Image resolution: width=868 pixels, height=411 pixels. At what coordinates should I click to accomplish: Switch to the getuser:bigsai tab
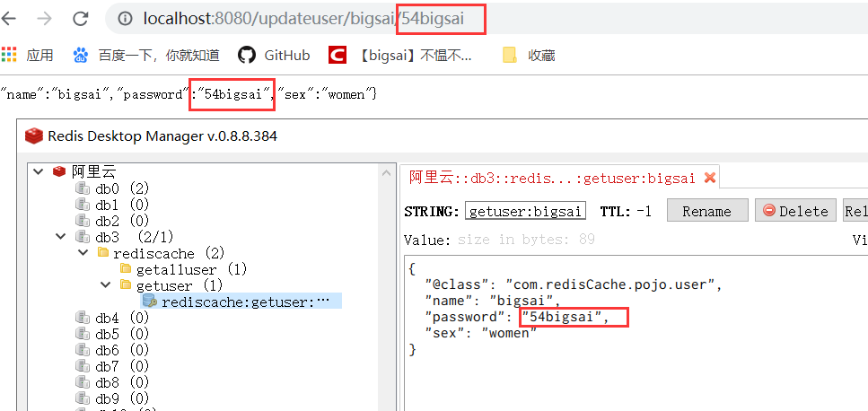559,178
